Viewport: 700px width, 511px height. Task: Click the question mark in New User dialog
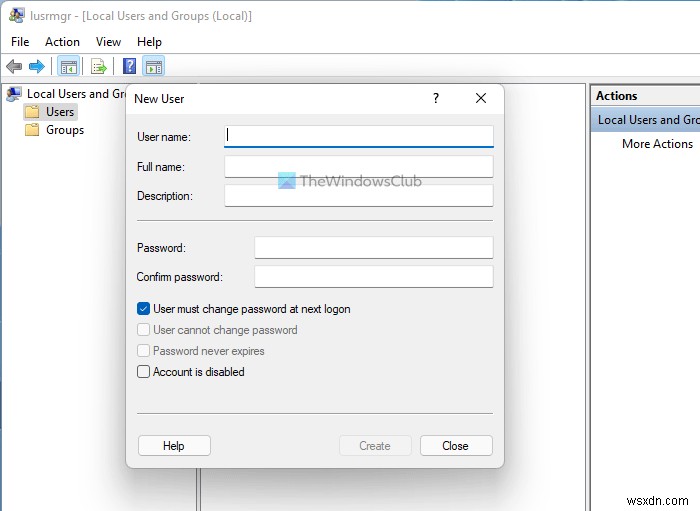[436, 98]
